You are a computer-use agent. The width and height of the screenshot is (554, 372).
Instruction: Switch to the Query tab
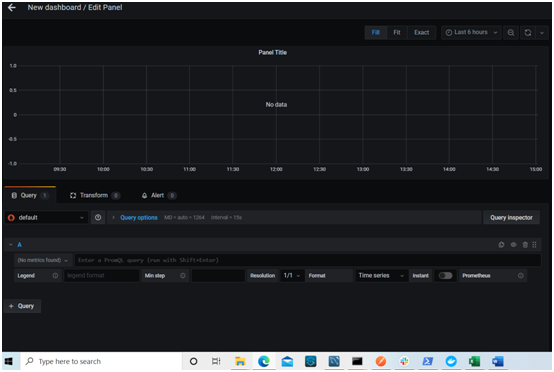tap(30, 195)
